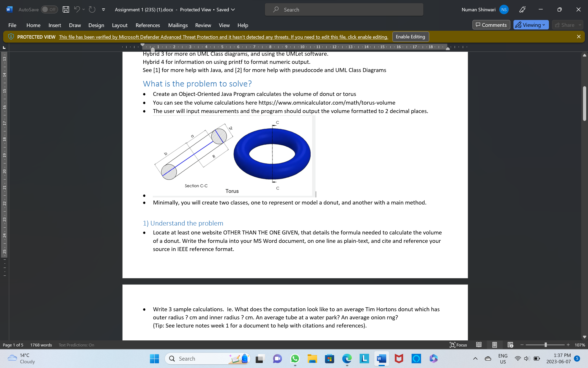Open the Mailings ribbon tab
The image size is (588, 368).
click(x=178, y=25)
